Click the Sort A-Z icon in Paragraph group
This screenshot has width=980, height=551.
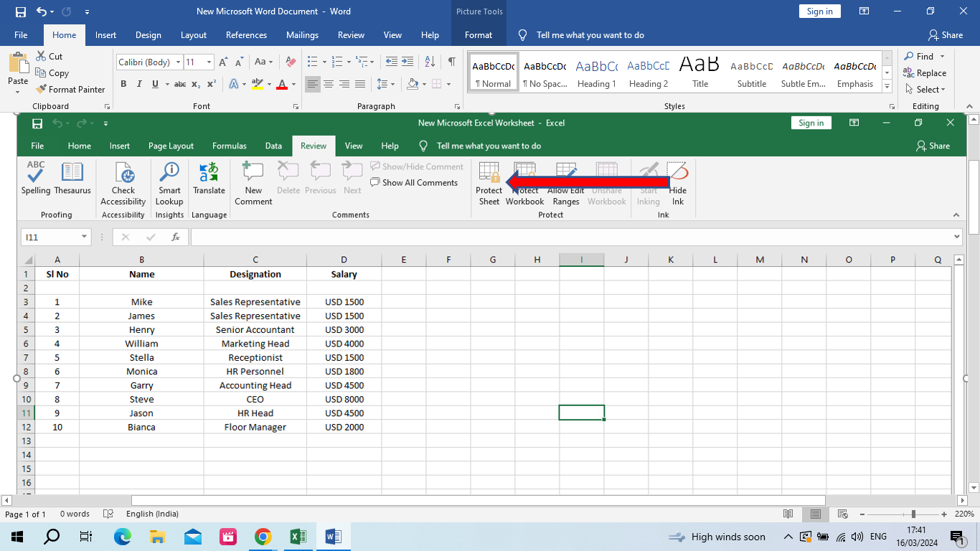(x=430, y=62)
